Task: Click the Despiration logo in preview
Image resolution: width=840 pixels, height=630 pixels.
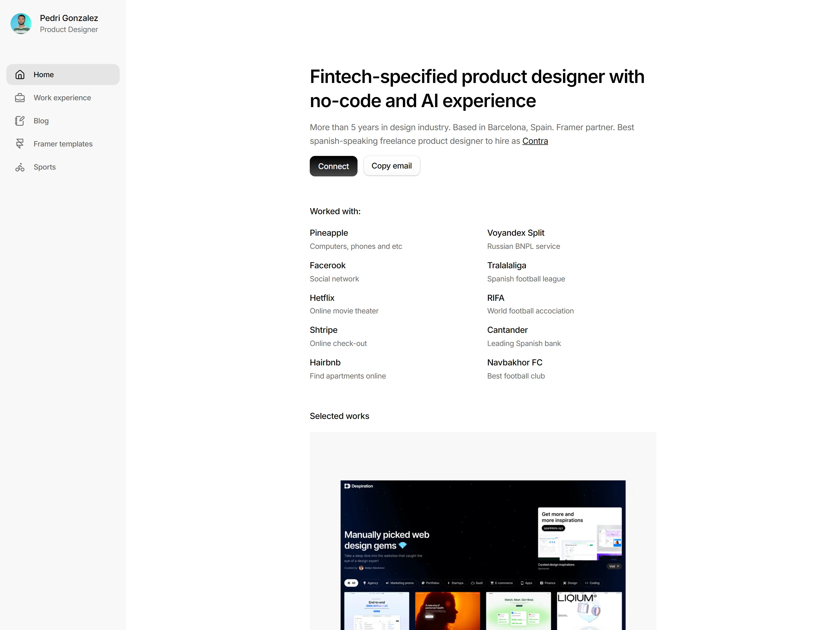Action: [359, 486]
